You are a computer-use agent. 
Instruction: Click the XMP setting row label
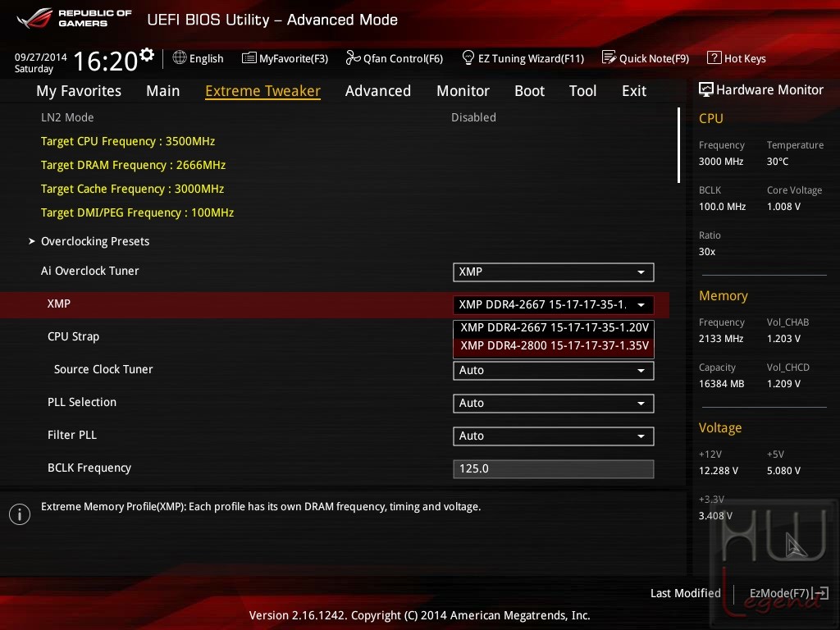tap(59, 304)
